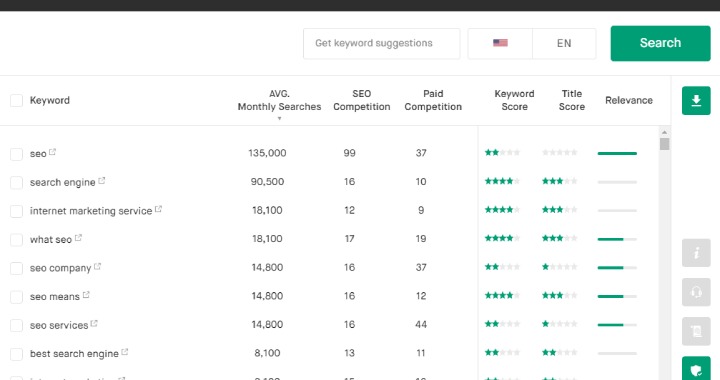Click paid competition value 44
The width and height of the screenshot is (720, 380).
point(421,324)
